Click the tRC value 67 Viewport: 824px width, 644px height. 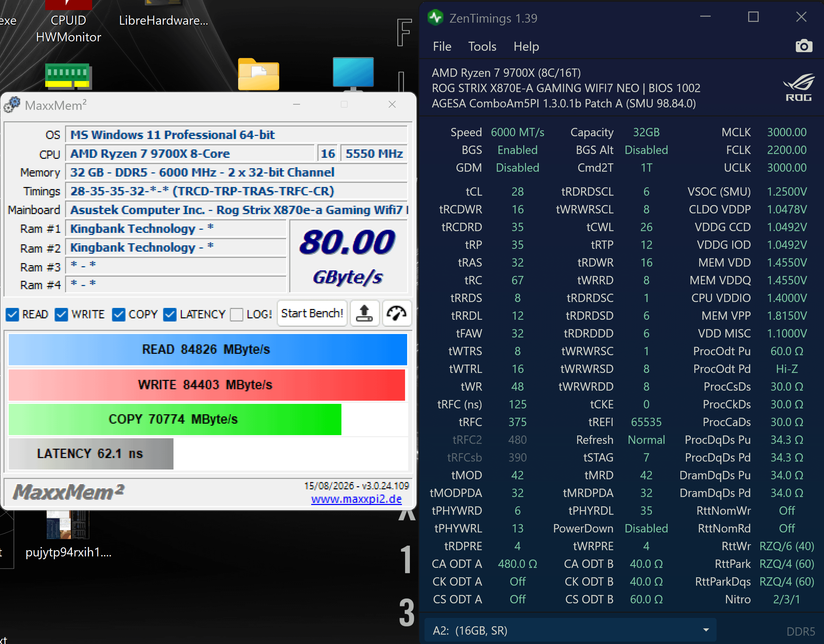(x=517, y=280)
